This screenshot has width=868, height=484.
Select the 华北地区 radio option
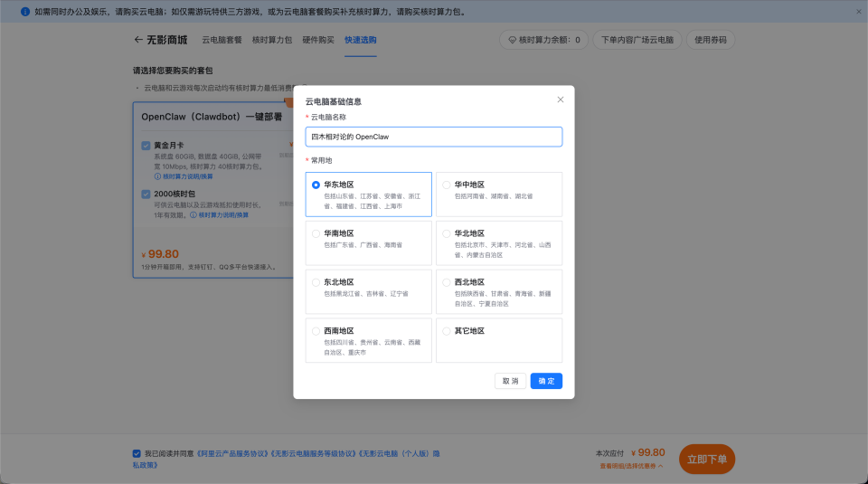[x=446, y=233]
